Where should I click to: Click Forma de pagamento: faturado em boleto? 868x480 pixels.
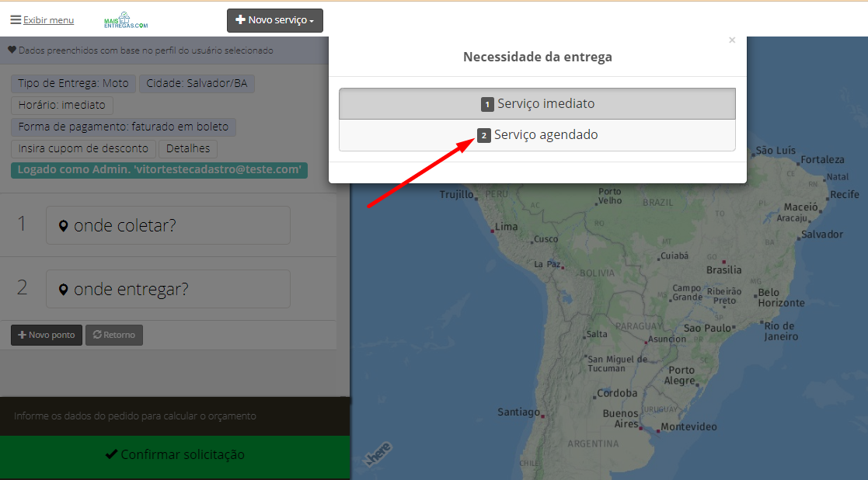[124, 127]
